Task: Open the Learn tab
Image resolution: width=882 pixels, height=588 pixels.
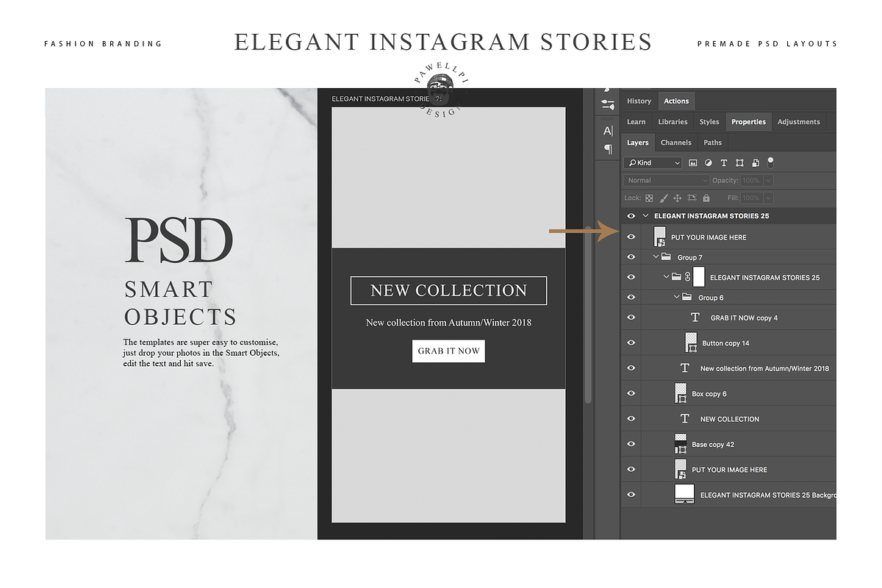Action: pyautogui.click(x=637, y=122)
